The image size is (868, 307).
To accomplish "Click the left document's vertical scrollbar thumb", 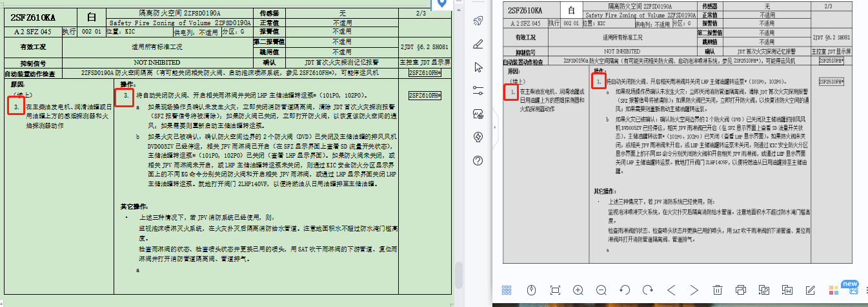I will 459,274.
